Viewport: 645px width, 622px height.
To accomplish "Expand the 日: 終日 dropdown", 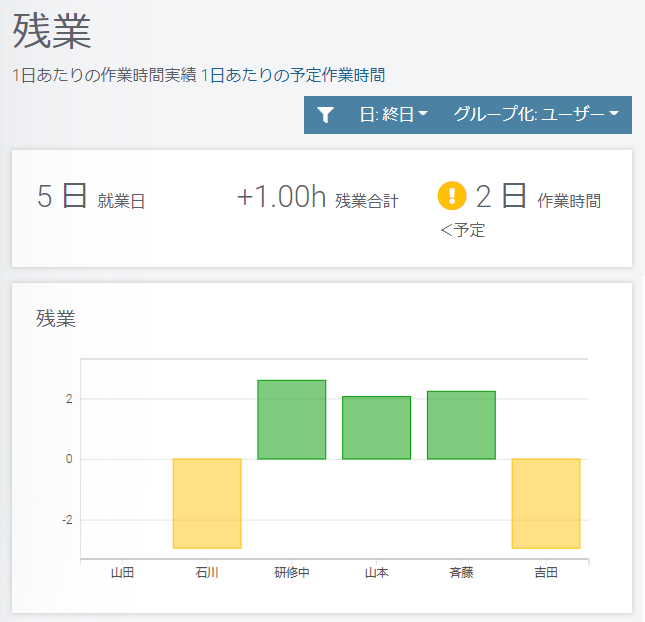I will [394, 114].
